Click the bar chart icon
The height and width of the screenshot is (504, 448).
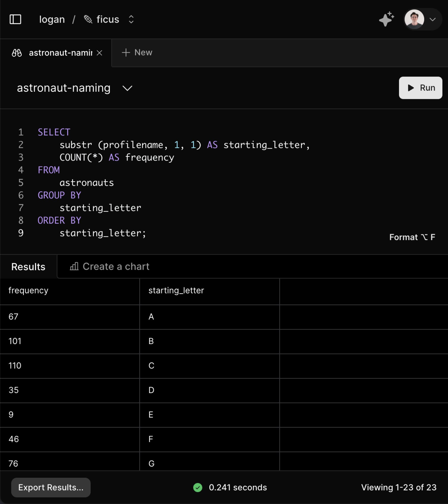pos(74,266)
